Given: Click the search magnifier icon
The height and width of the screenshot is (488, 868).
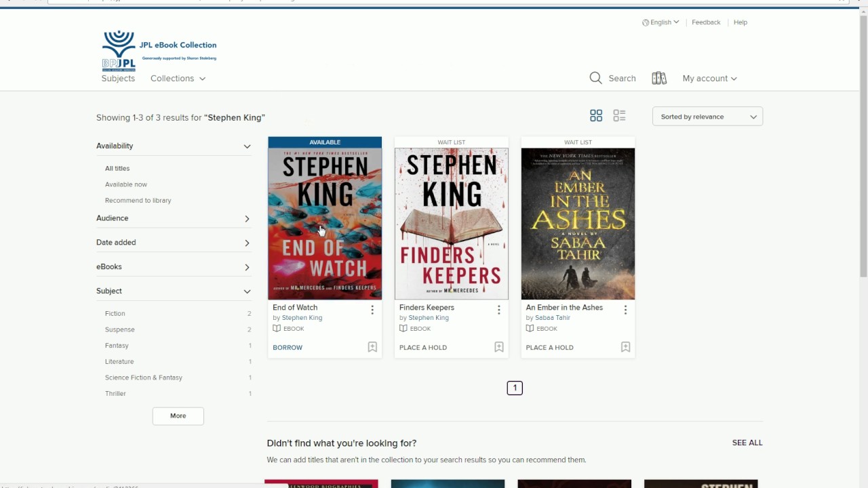Looking at the screenshot, I should pos(595,78).
